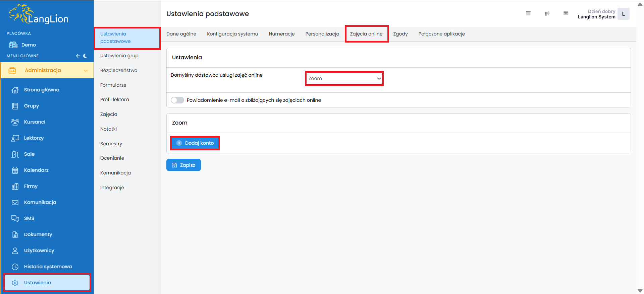
Task: Open Integracje in the settings submenu
Action: point(112,188)
